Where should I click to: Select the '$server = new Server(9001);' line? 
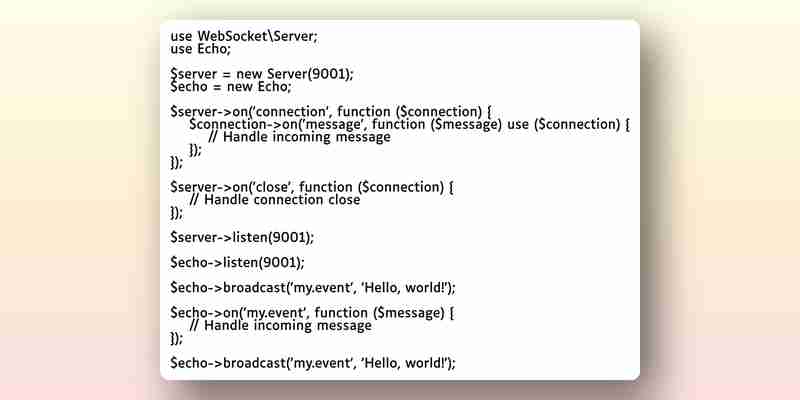click(262, 74)
